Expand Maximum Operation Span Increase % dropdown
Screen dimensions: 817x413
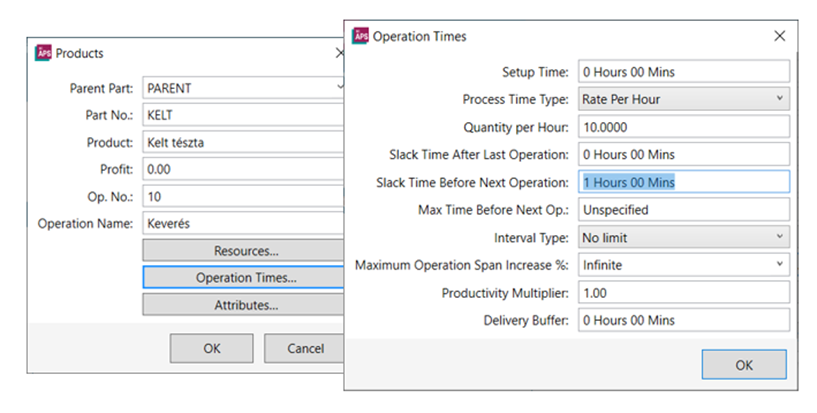tap(779, 265)
